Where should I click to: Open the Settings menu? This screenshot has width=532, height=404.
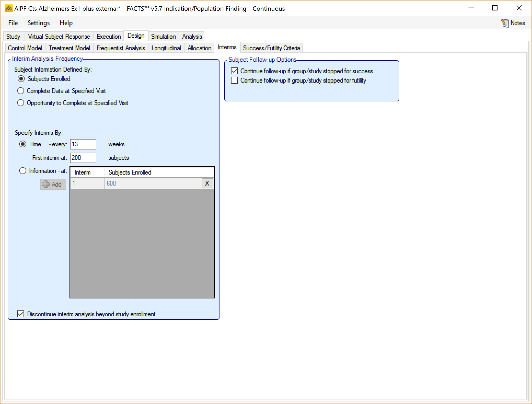point(38,23)
